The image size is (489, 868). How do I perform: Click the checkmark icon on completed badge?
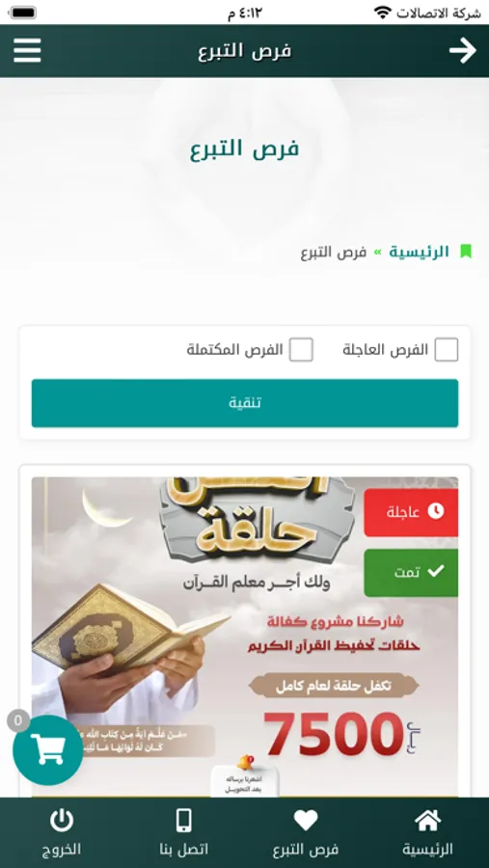[436, 572]
